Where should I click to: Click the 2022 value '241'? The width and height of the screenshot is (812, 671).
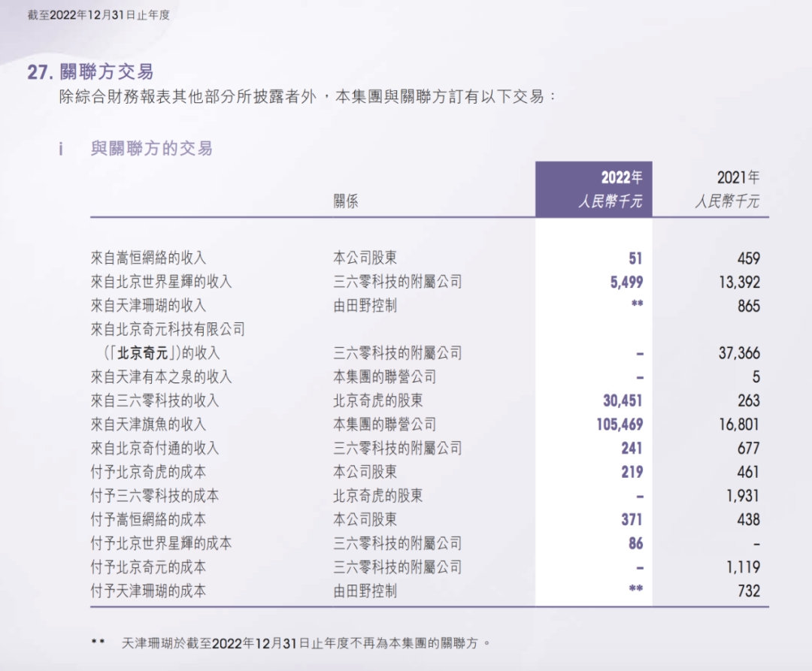(632, 449)
